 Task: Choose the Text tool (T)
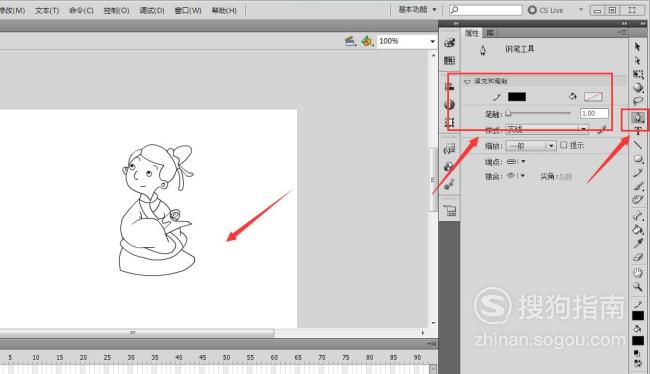tap(638, 131)
